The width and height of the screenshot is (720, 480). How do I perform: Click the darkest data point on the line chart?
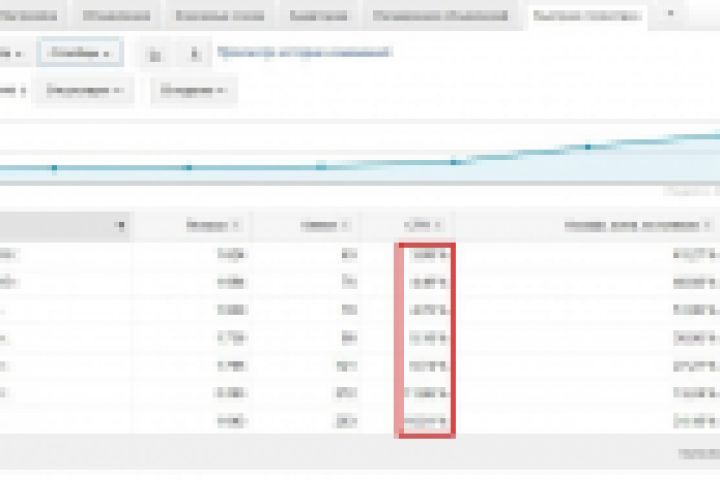tap(588, 147)
